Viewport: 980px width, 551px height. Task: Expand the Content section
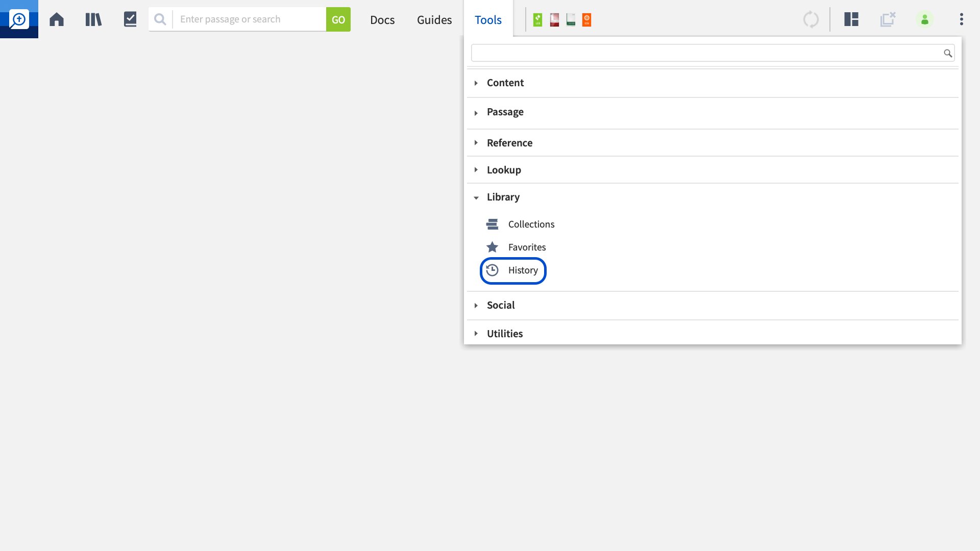coord(713,83)
